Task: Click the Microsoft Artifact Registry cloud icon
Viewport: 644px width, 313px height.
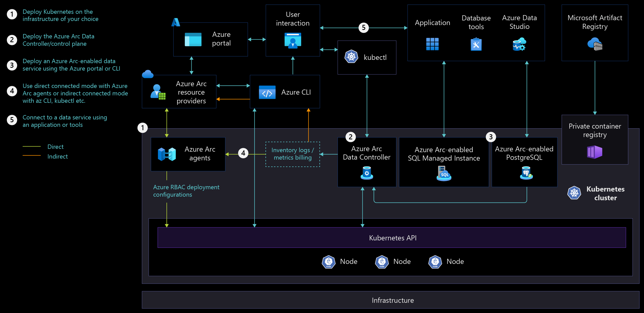Action: tap(595, 44)
